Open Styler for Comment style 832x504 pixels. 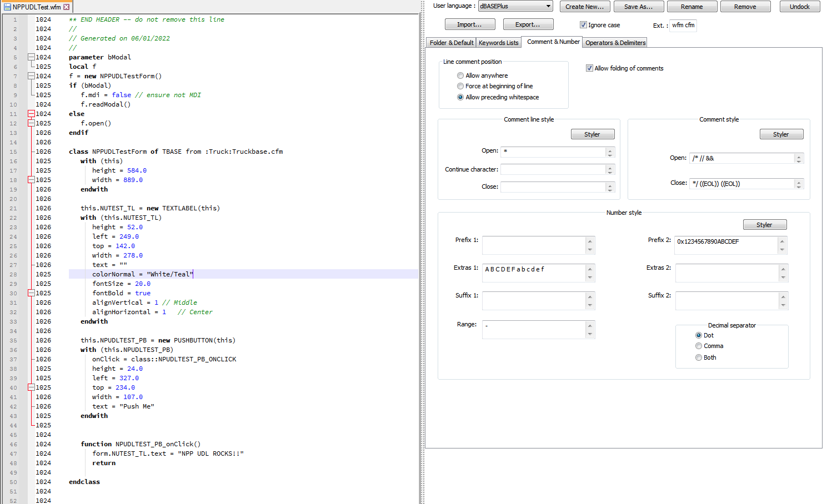[781, 134]
